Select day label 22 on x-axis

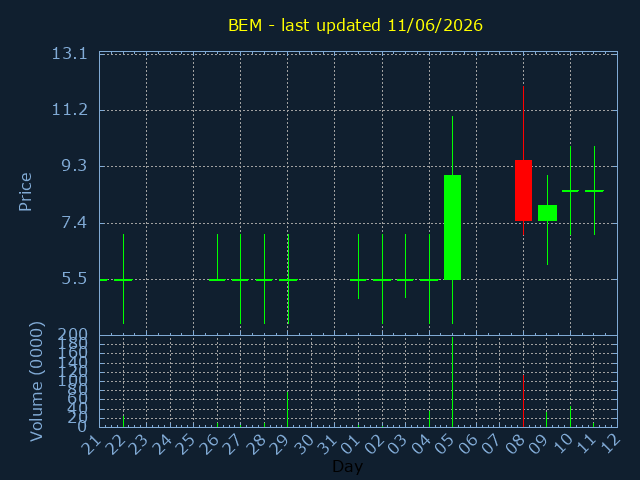pyautogui.click(x=114, y=445)
